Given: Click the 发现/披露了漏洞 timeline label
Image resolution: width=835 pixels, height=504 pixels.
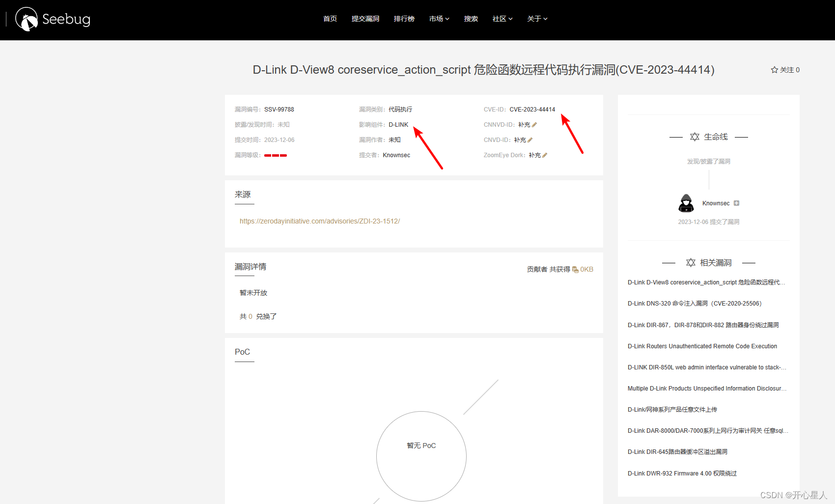Looking at the screenshot, I should pyautogui.click(x=709, y=162).
